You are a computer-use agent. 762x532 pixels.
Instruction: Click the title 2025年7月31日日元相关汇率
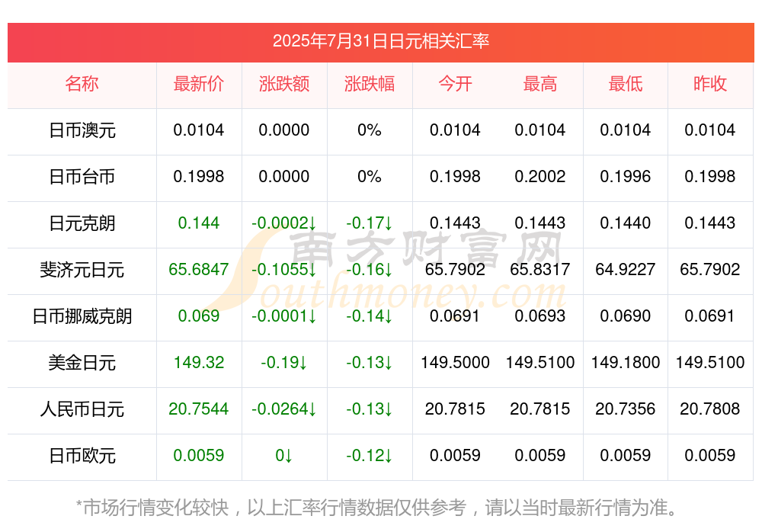(x=380, y=41)
